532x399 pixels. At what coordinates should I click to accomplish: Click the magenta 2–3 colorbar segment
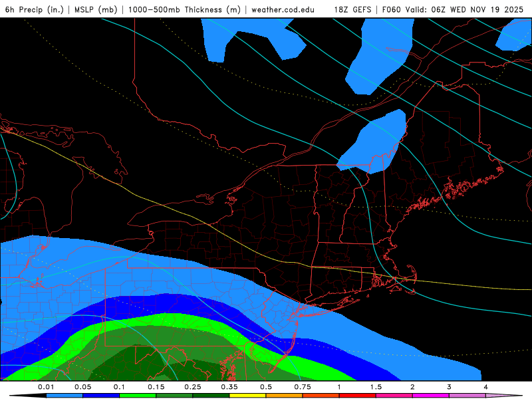click(x=431, y=396)
